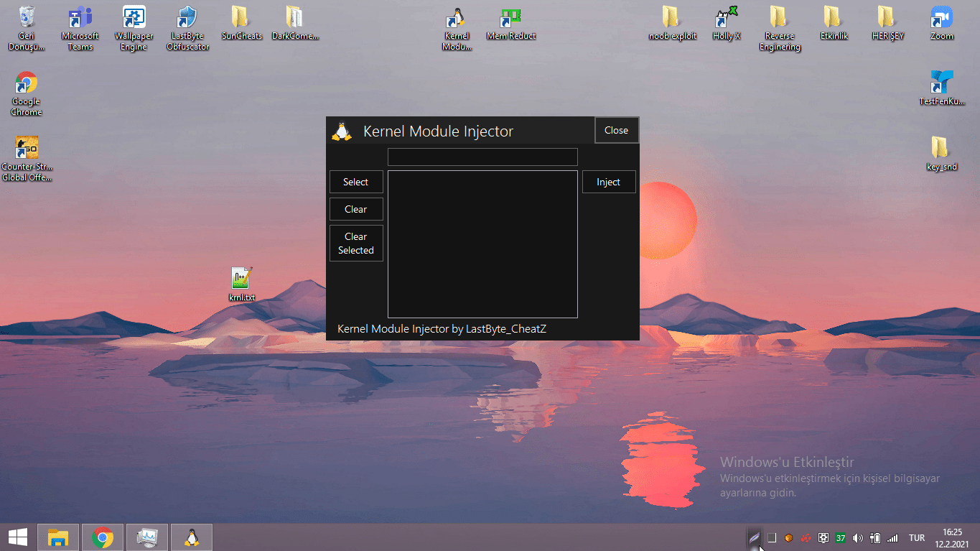The width and height of the screenshot is (980, 551).
Task: Select the LastByte Obfuscator desktop shortcut
Action: coord(187,28)
